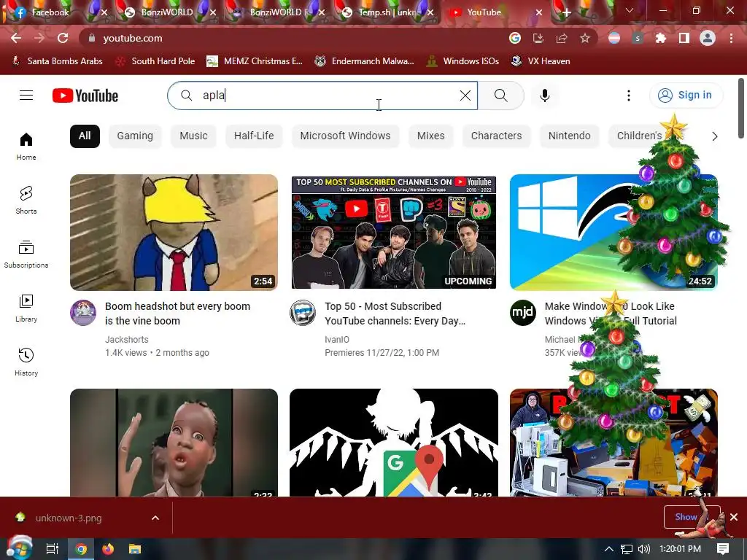
Task: Open the Google Maps silhouette thumbnail
Action: [394, 443]
